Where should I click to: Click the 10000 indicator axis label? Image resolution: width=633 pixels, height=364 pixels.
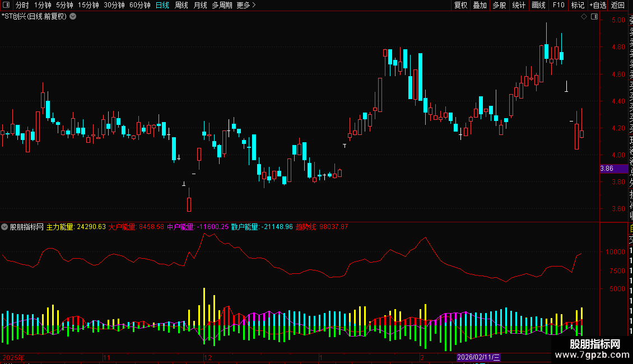click(615, 252)
